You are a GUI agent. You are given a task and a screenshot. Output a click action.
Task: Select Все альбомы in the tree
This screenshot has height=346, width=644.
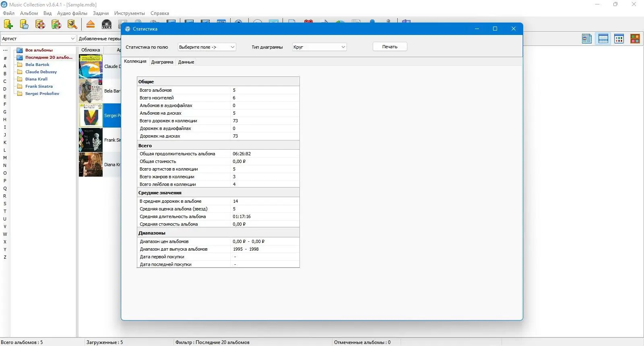(x=39, y=50)
